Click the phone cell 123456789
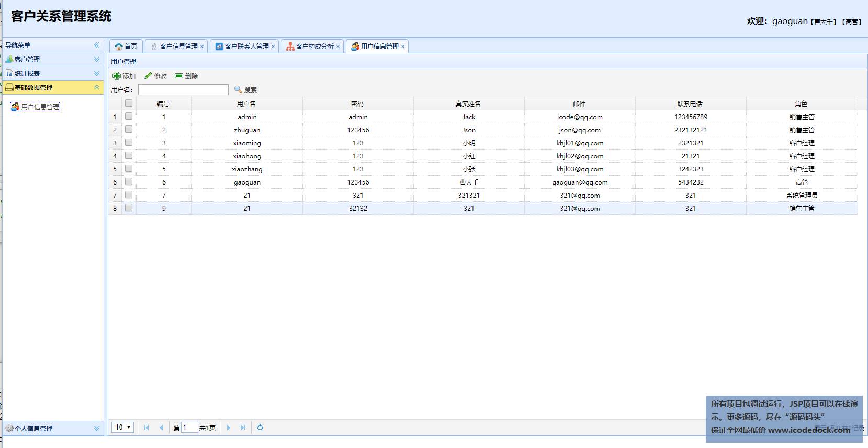The image size is (868, 448). (x=691, y=117)
